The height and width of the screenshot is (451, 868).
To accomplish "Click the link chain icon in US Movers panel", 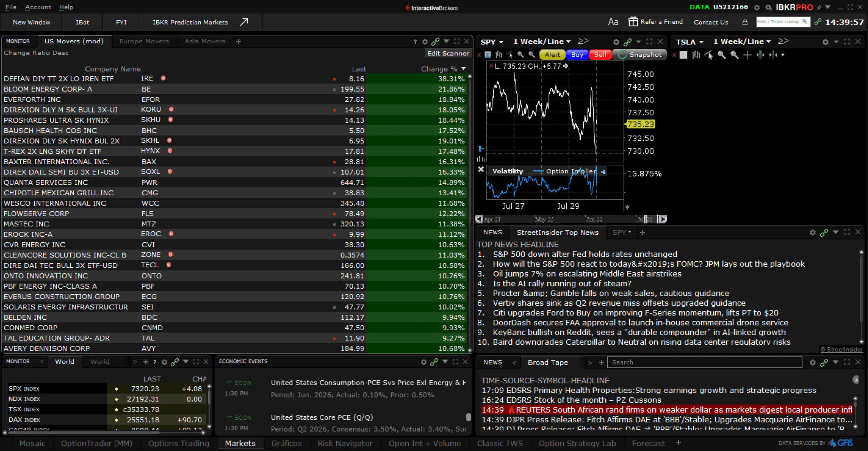I will coord(435,42).
